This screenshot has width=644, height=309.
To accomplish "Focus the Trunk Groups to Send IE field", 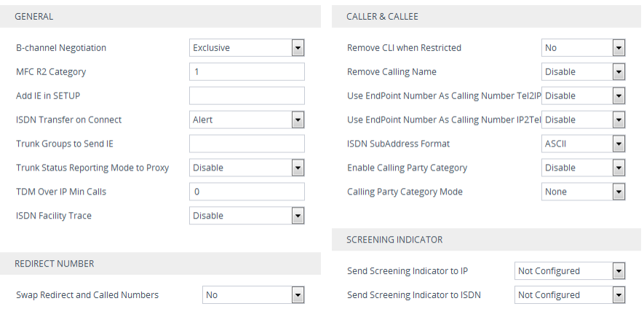I will tap(247, 144).
